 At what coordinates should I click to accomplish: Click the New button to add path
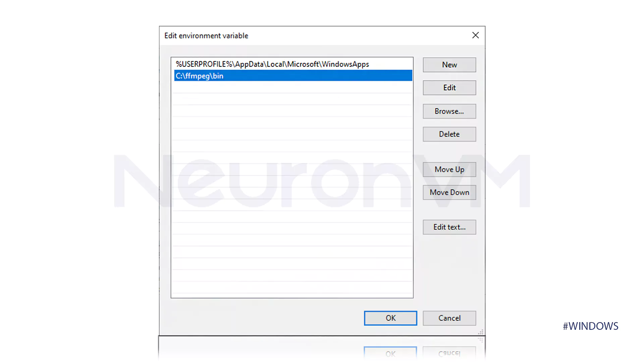click(449, 65)
